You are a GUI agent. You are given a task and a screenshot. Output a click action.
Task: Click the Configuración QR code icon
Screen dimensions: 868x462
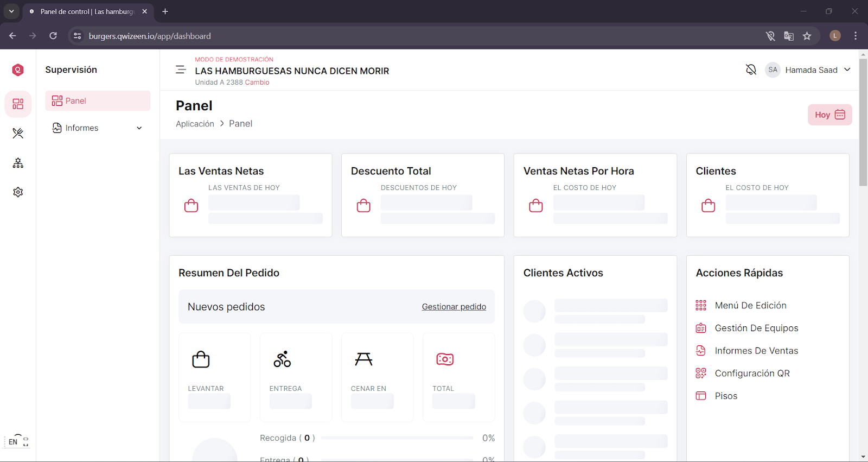(701, 373)
